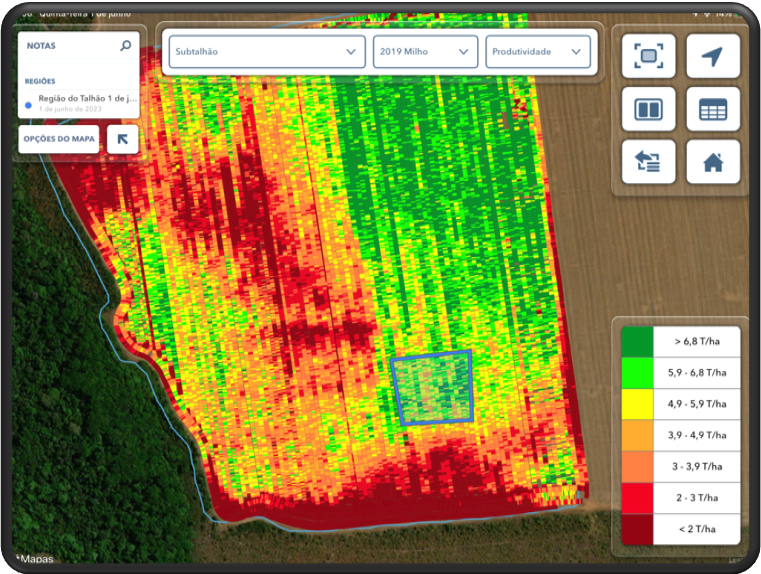
Task: Click the location arrow navigation icon
Action: coord(712,56)
